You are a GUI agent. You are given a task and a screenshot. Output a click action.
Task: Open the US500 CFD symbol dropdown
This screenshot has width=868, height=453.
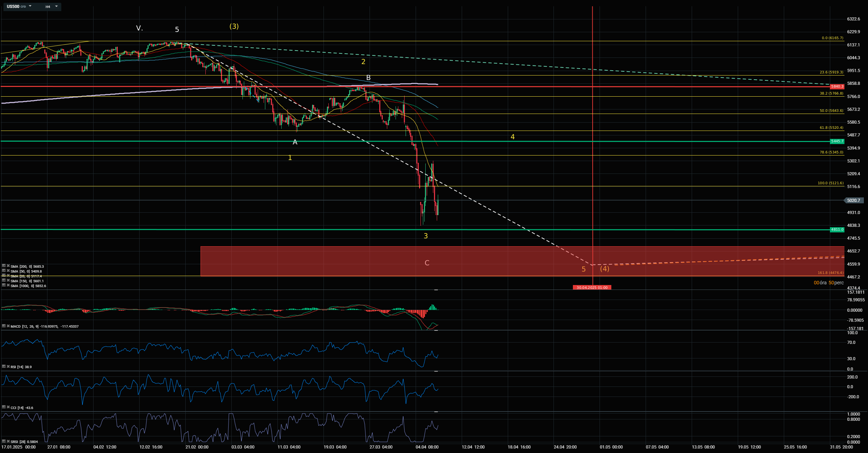tap(30, 6)
